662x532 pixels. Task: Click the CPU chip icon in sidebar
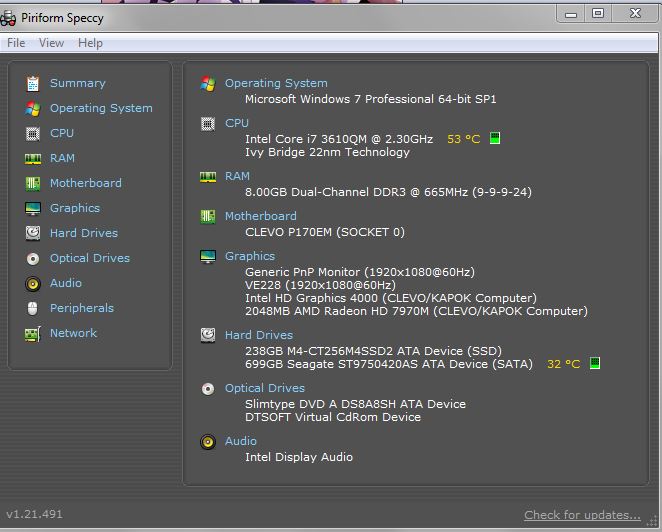pos(33,133)
